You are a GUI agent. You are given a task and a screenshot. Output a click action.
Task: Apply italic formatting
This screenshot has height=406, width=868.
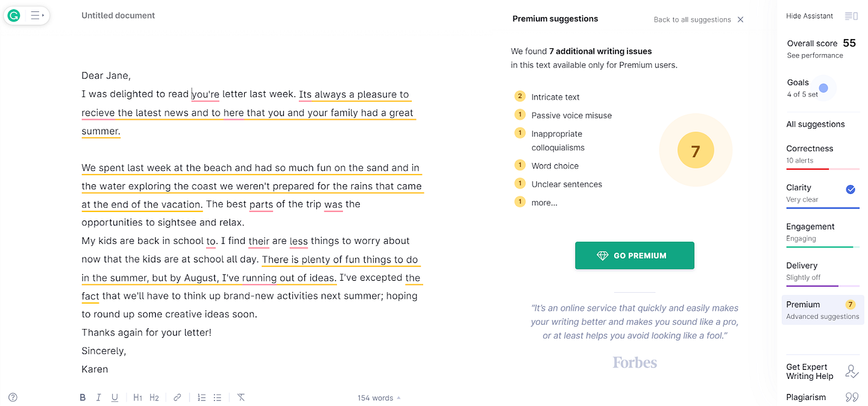[99, 398]
